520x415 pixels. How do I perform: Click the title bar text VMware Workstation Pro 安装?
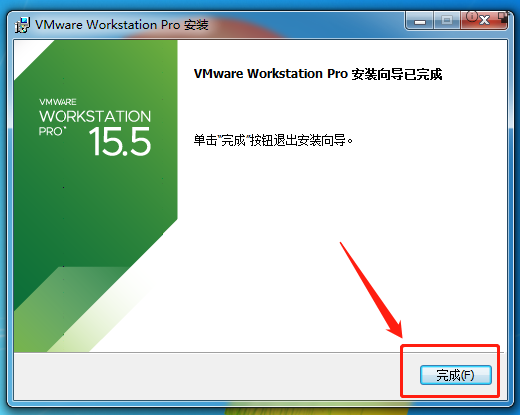point(122,25)
